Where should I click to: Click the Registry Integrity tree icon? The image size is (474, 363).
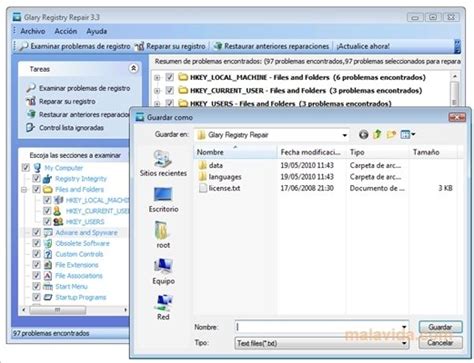(x=48, y=179)
